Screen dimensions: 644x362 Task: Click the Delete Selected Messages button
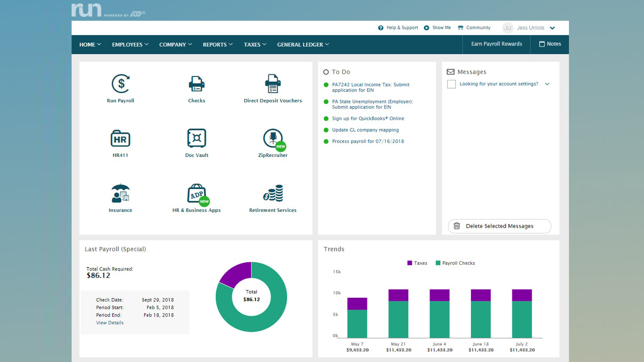point(499,226)
